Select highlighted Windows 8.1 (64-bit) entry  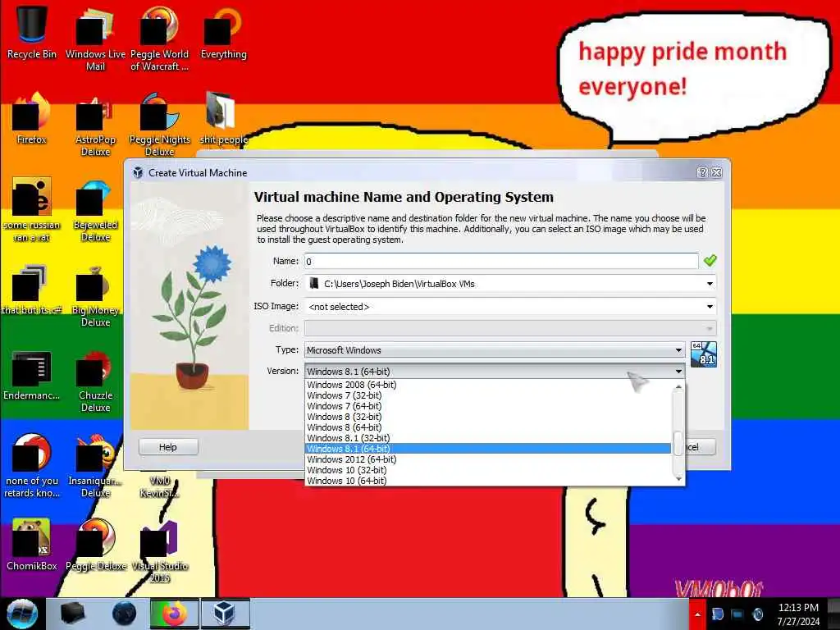(x=488, y=449)
